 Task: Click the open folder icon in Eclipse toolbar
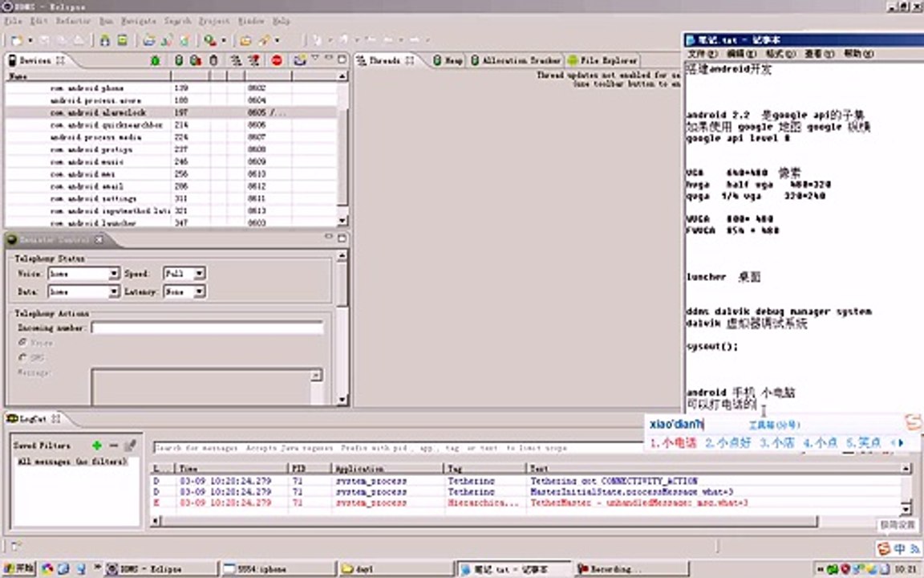(245, 40)
